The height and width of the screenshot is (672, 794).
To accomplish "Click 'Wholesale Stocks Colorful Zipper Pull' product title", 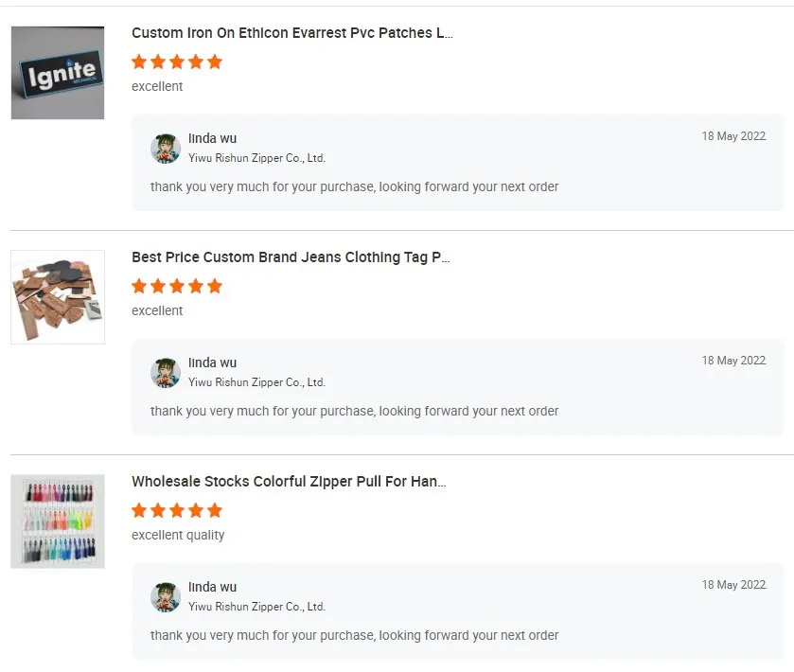I will 289,482.
